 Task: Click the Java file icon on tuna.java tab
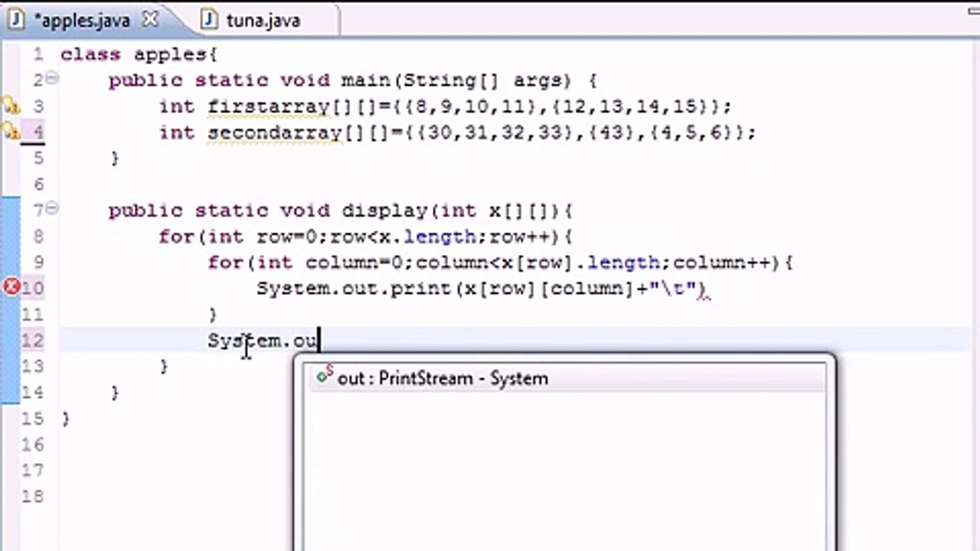pos(208,21)
